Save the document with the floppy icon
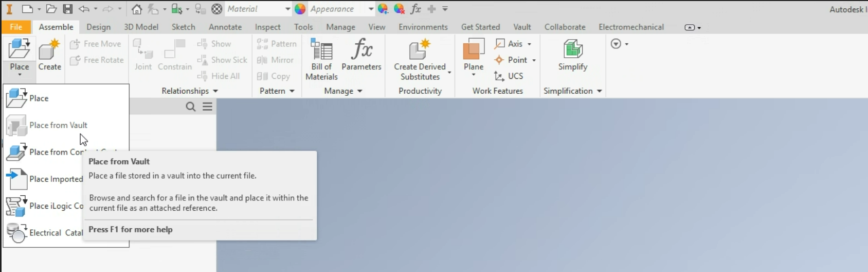Screen dimensions: 868x272 (68, 9)
